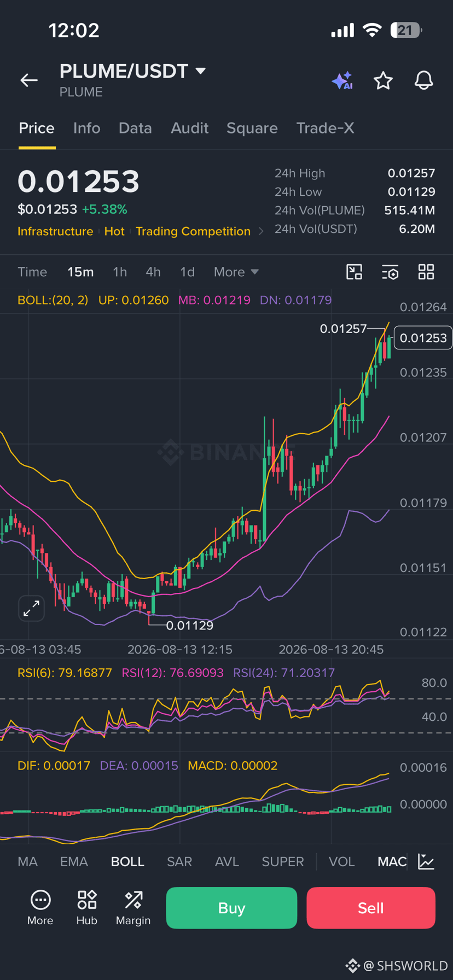453x980 pixels.
Task: Open the indicator chart icon beside MAC
Action: coord(426,861)
